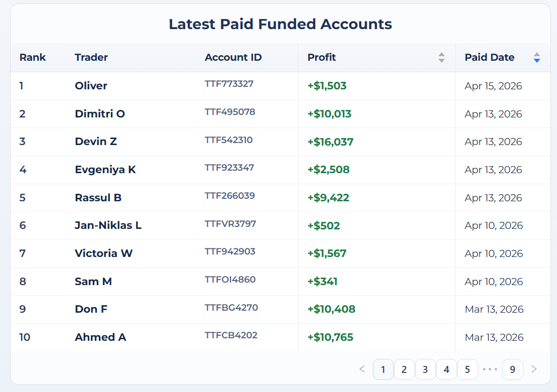The width and height of the screenshot is (557, 392).
Task: Go to next page using right chevron
Action: pos(534,369)
